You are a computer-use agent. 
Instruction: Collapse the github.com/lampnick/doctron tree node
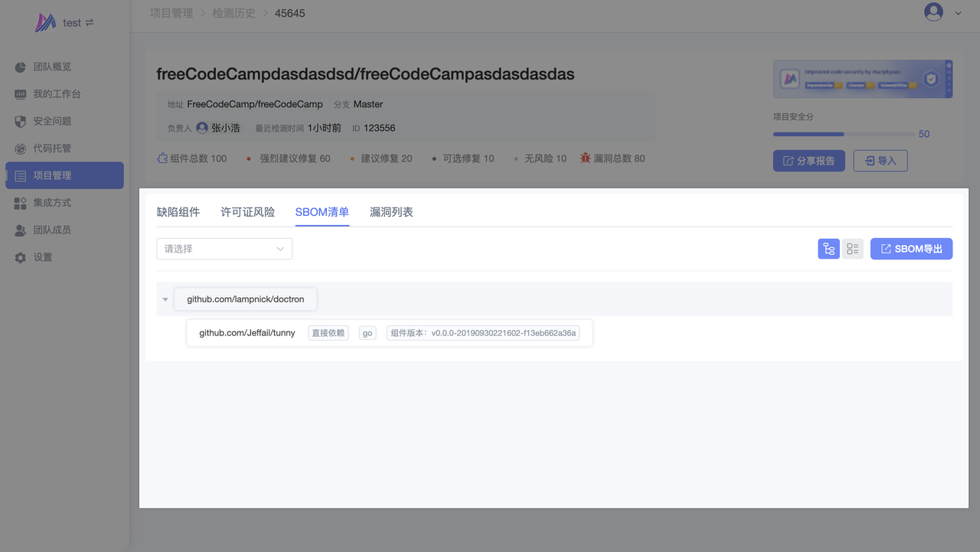pyautogui.click(x=165, y=299)
